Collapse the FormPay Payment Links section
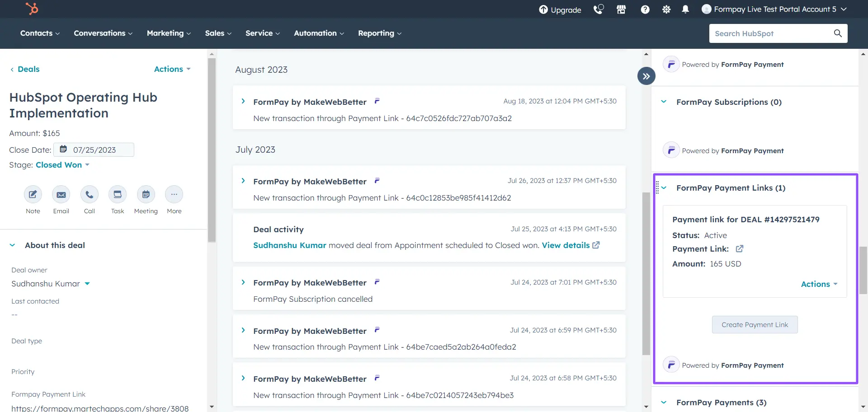Image resolution: width=868 pixels, height=412 pixels. pyautogui.click(x=663, y=188)
